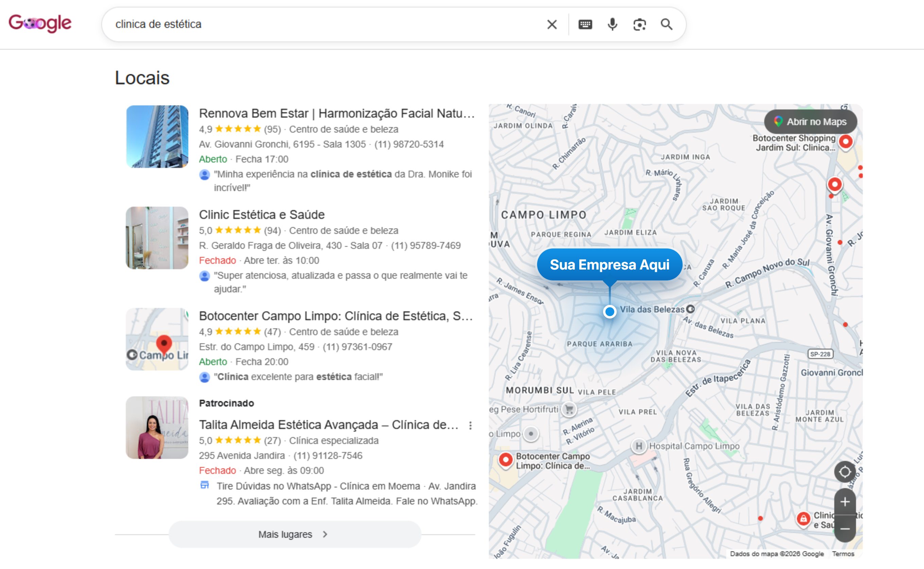Search by image with the camera lens icon

point(639,24)
